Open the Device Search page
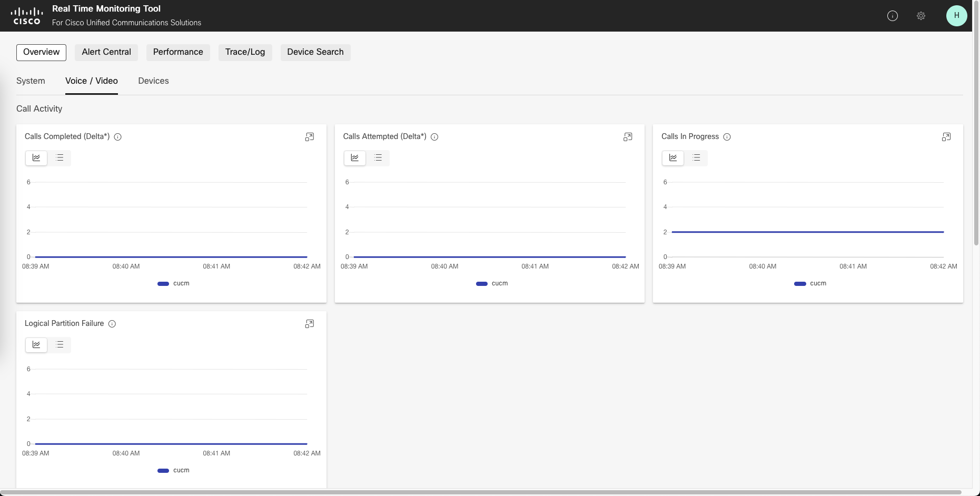 [x=315, y=52]
